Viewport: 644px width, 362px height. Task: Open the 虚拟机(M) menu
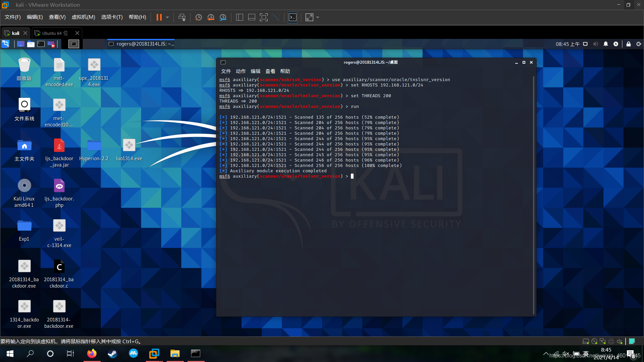pyautogui.click(x=84, y=17)
